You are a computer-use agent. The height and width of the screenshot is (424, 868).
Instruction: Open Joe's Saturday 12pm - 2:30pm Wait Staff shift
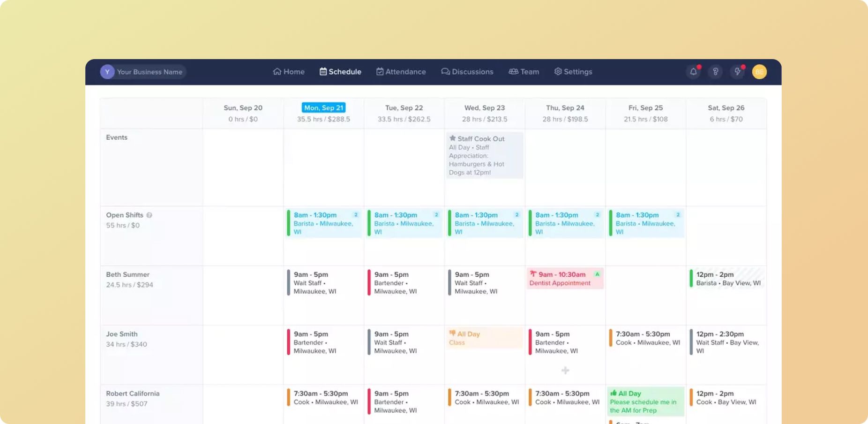pos(727,342)
